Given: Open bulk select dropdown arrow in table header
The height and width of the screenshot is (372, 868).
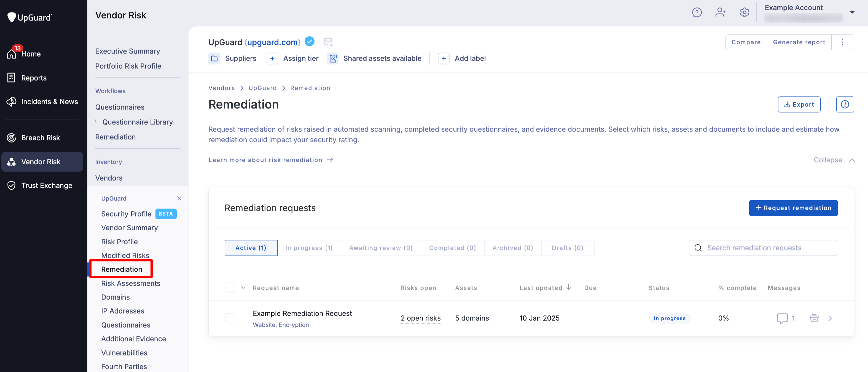Looking at the screenshot, I should 243,288.
